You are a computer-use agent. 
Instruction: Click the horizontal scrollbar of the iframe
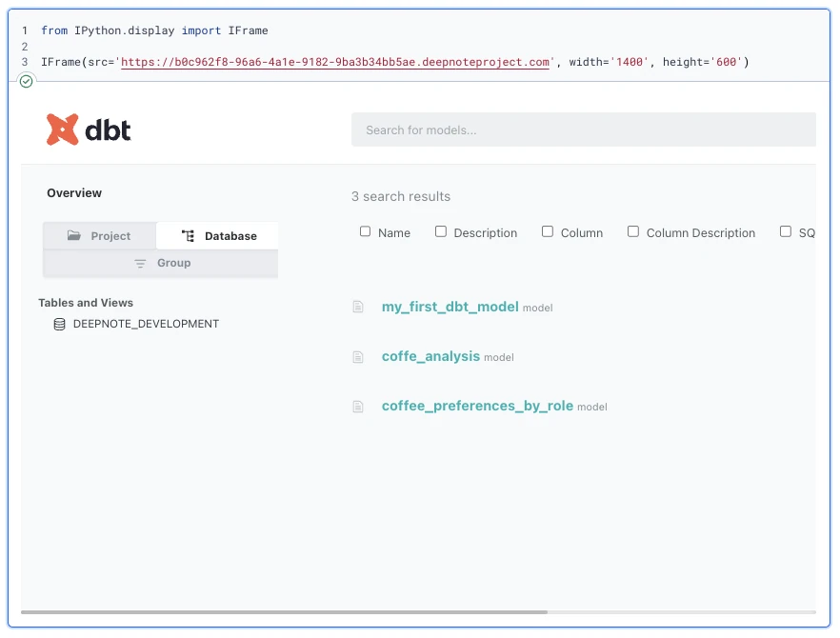pyautogui.click(x=284, y=611)
